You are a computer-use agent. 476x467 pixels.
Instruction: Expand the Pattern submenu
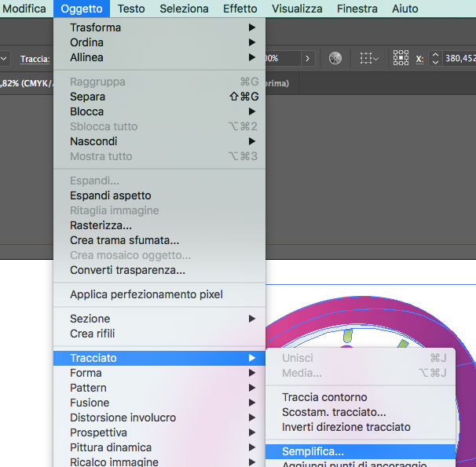pyautogui.click(x=159, y=388)
